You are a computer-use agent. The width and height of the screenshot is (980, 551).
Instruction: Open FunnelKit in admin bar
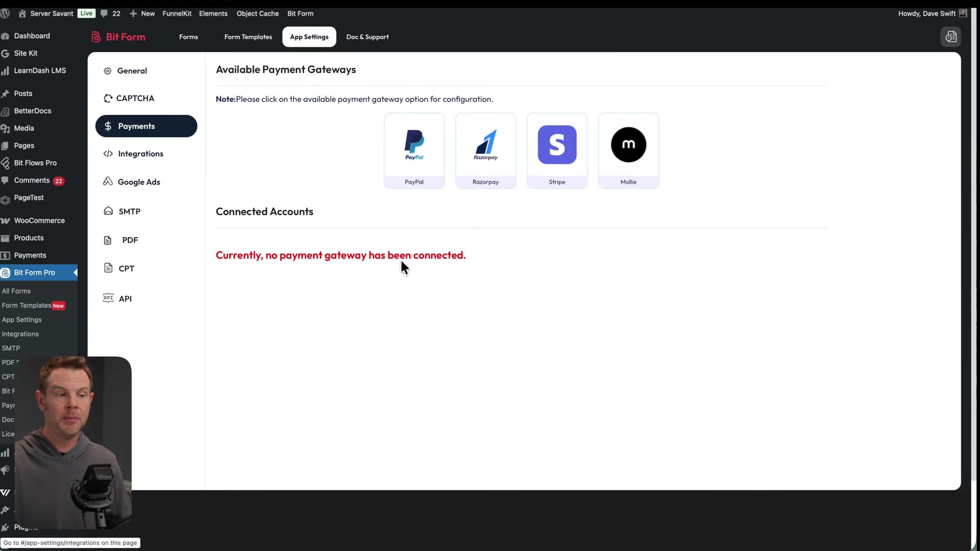177,13
